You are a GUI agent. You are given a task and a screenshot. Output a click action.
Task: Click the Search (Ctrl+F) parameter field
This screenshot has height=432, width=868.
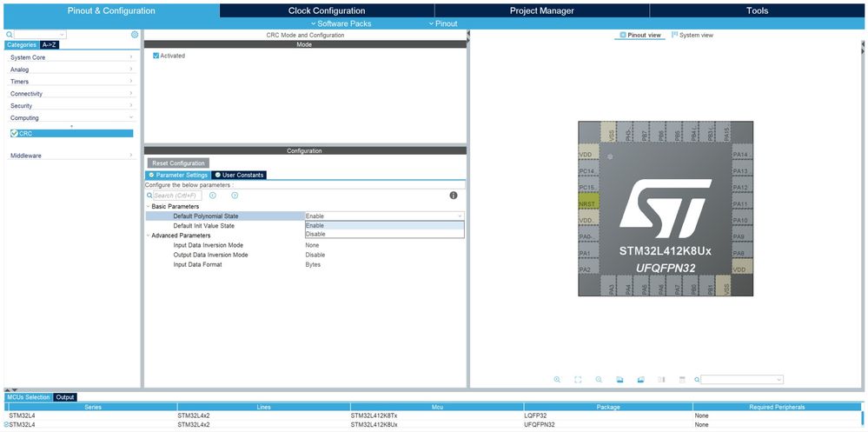(177, 196)
